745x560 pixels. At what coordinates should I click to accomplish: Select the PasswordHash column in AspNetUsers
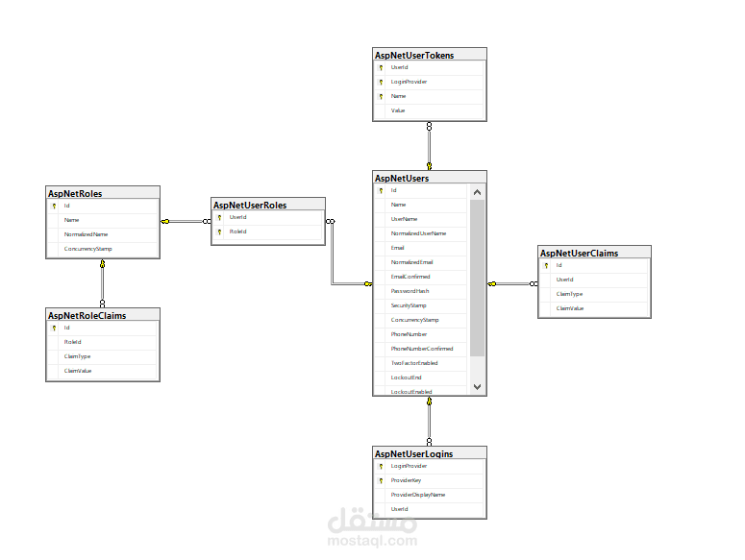(x=421, y=291)
